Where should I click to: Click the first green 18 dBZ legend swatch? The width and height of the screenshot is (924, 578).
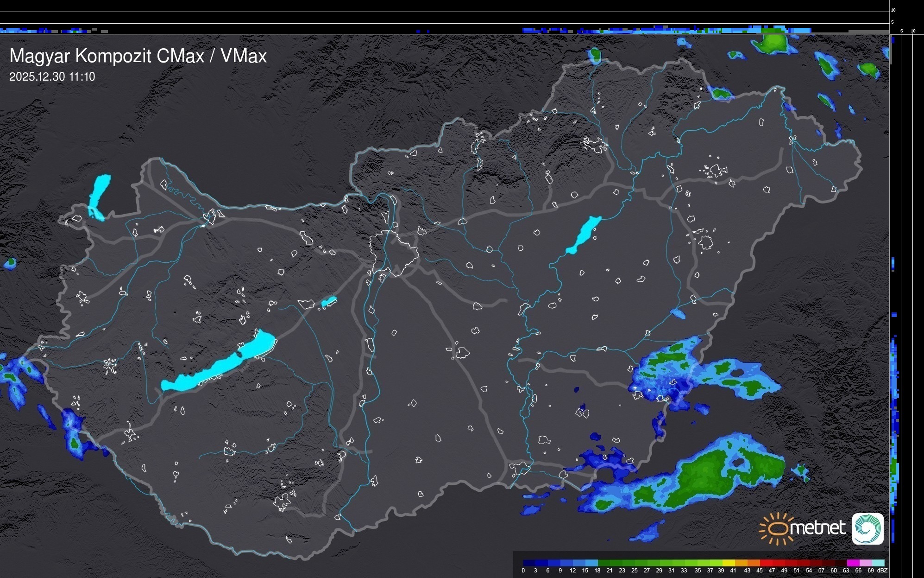coord(603,563)
